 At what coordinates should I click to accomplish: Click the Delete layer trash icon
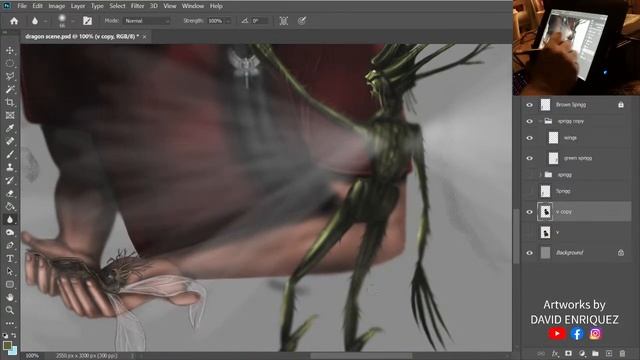[622, 353]
